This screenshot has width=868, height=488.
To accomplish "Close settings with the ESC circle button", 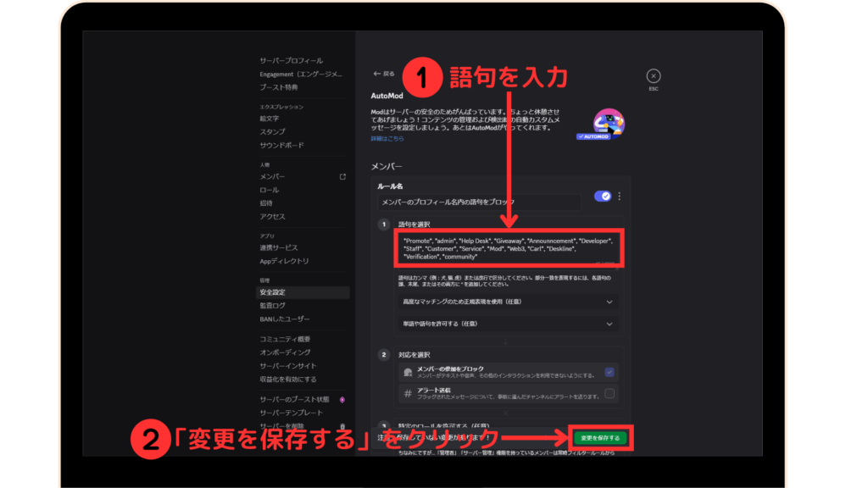I will click(x=654, y=75).
